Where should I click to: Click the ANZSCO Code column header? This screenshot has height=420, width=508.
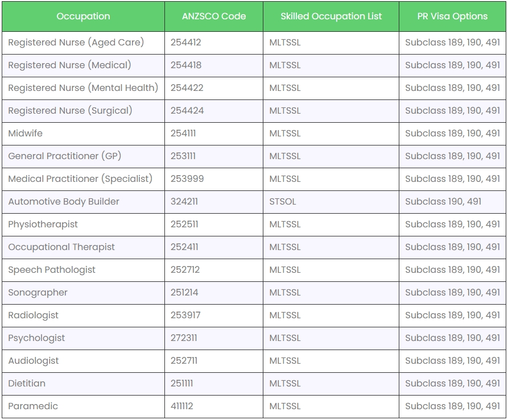[214, 16]
